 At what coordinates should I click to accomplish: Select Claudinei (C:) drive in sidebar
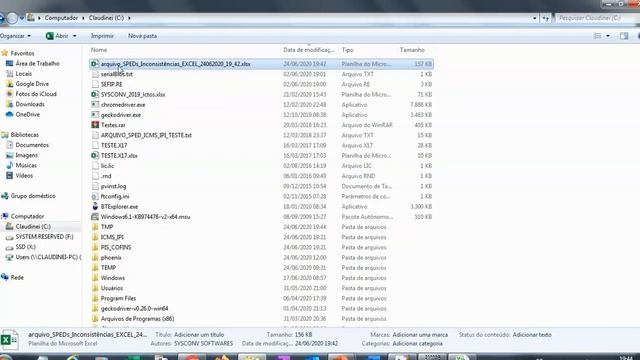(x=33, y=227)
